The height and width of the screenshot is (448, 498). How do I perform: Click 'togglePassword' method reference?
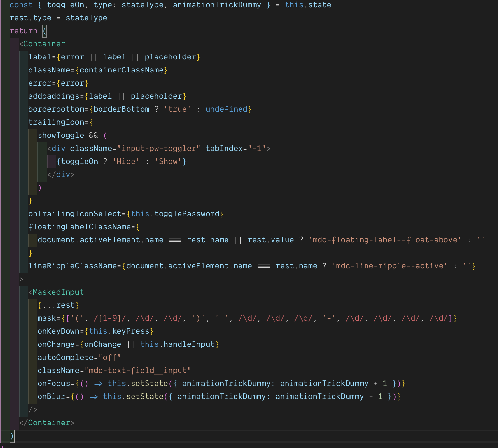click(187, 214)
